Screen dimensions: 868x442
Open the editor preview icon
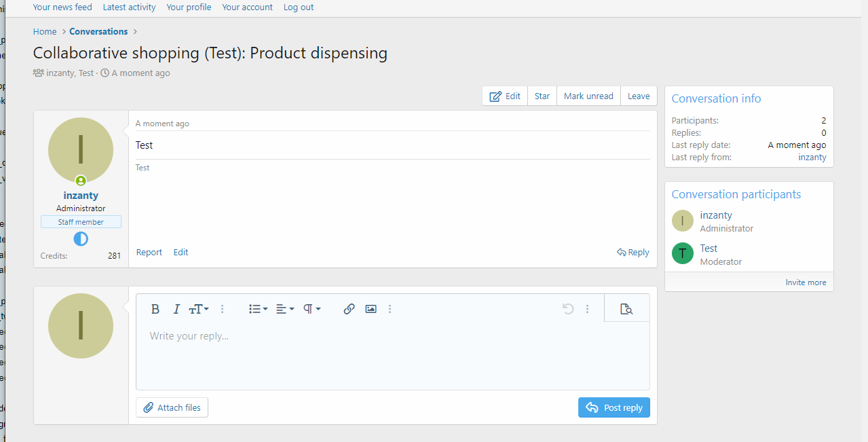(x=626, y=309)
